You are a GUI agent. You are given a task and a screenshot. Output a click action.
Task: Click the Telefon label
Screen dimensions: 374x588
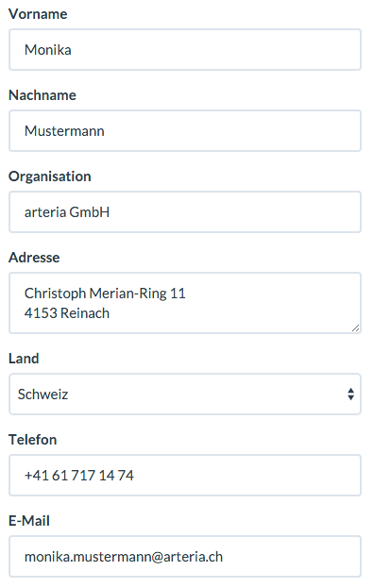click(33, 440)
